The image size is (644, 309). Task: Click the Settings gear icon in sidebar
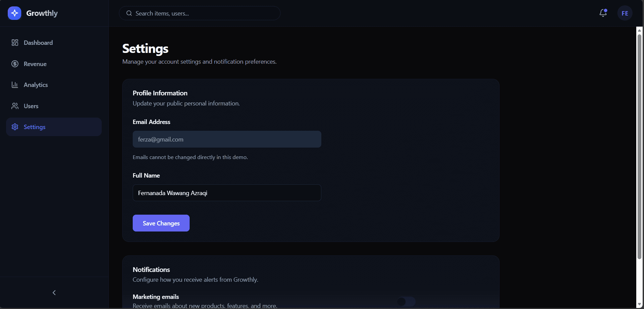15,127
